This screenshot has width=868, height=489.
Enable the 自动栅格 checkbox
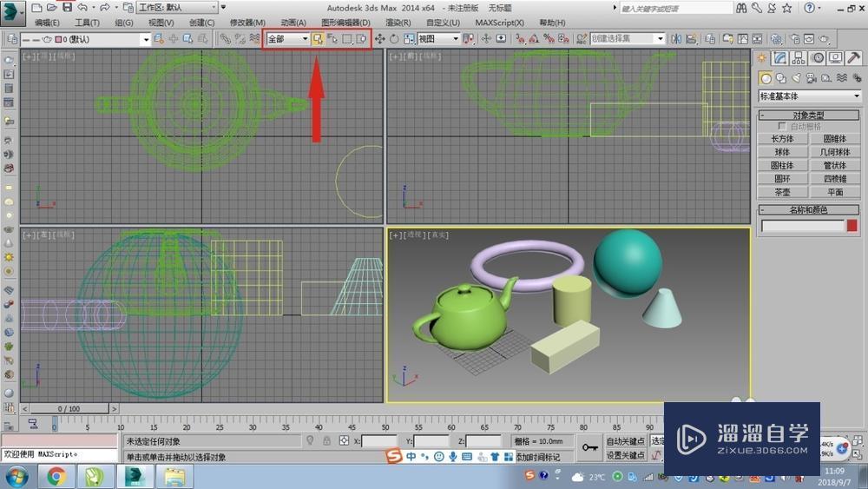[x=782, y=127]
